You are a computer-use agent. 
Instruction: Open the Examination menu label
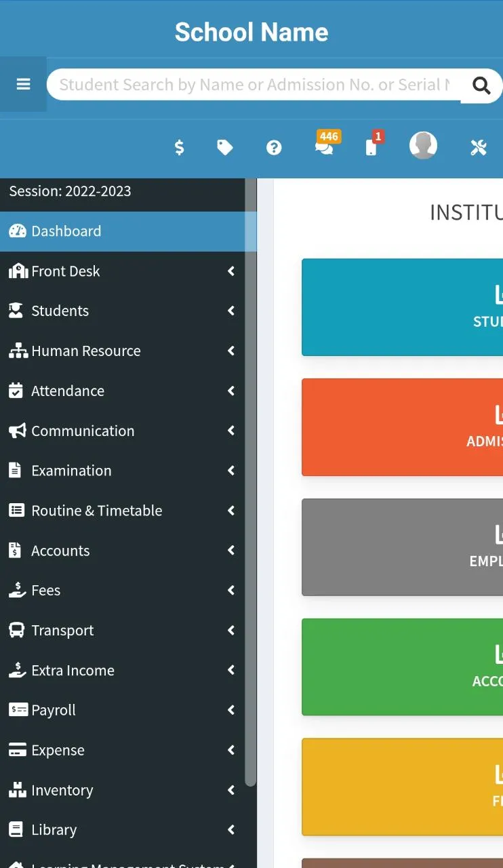(x=71, y=471)
